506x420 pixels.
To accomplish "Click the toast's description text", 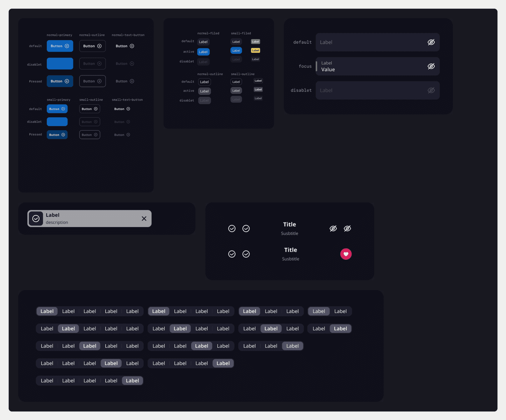I will [57, 222].
